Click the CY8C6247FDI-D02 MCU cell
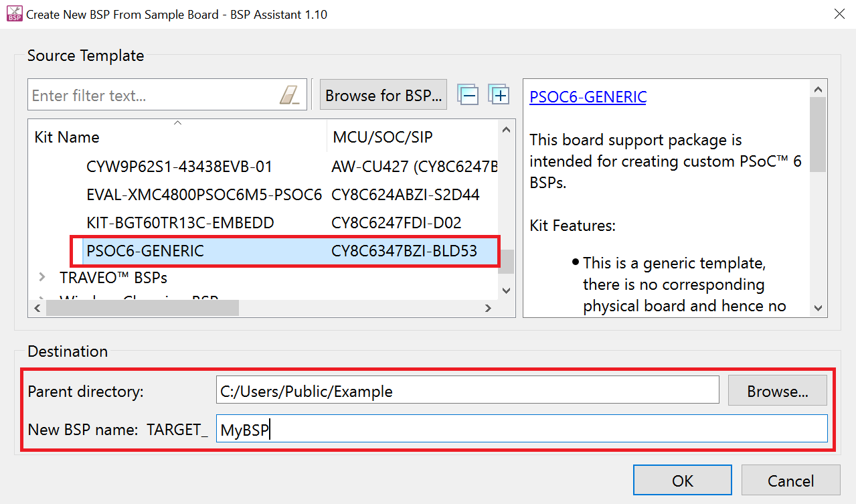The height and width of the screenshot is (504, 856). (x=397, y=223)
